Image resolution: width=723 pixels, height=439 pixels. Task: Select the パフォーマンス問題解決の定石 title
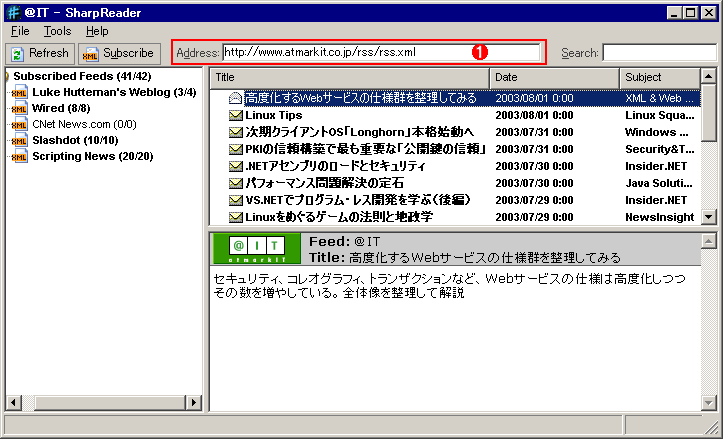(x=324, y=183)
